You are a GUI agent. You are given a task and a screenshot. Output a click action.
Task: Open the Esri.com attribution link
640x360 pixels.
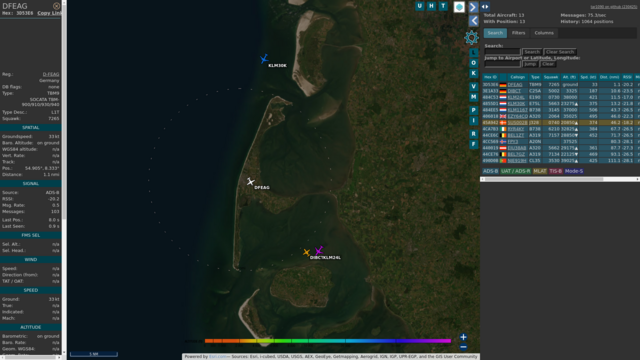[217, 357]
